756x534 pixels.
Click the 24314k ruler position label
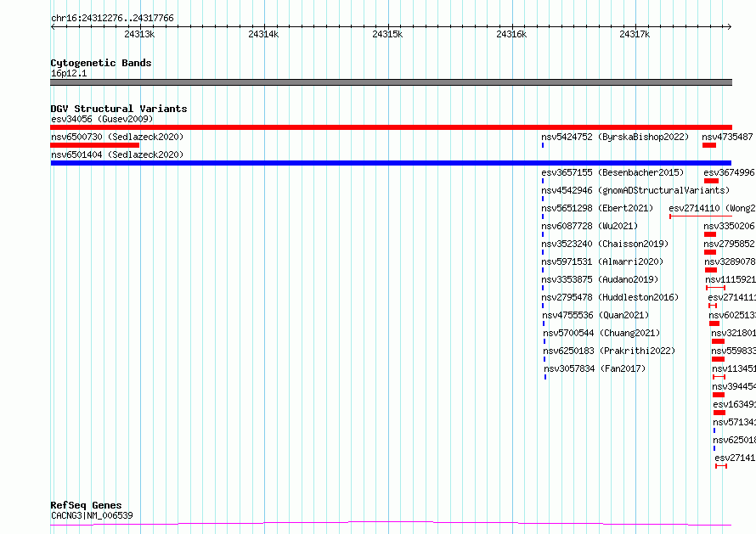[263, 34]
